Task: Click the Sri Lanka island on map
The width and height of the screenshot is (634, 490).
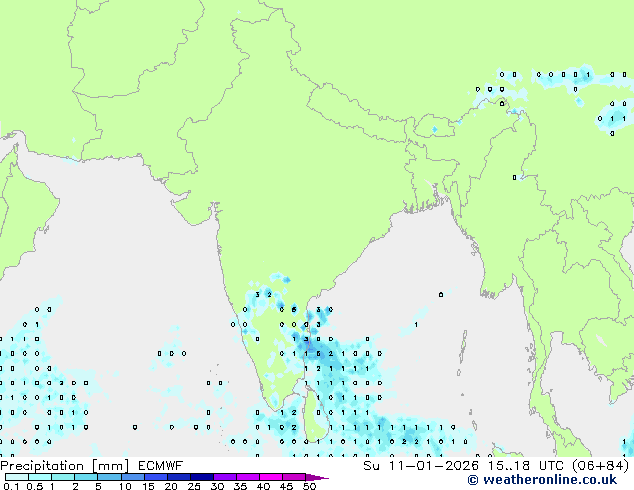Action: tap(317, 416)
